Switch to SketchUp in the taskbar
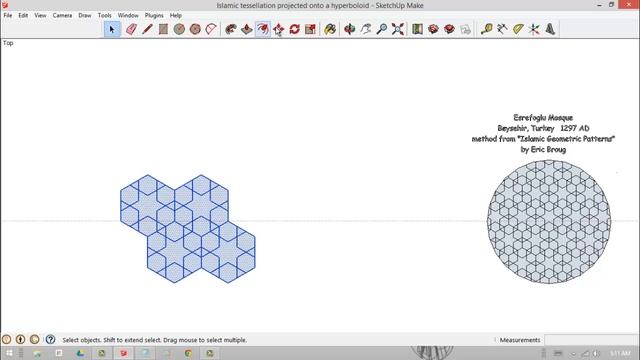This screenshot has height=360, width=640. [x=123, y=353]
